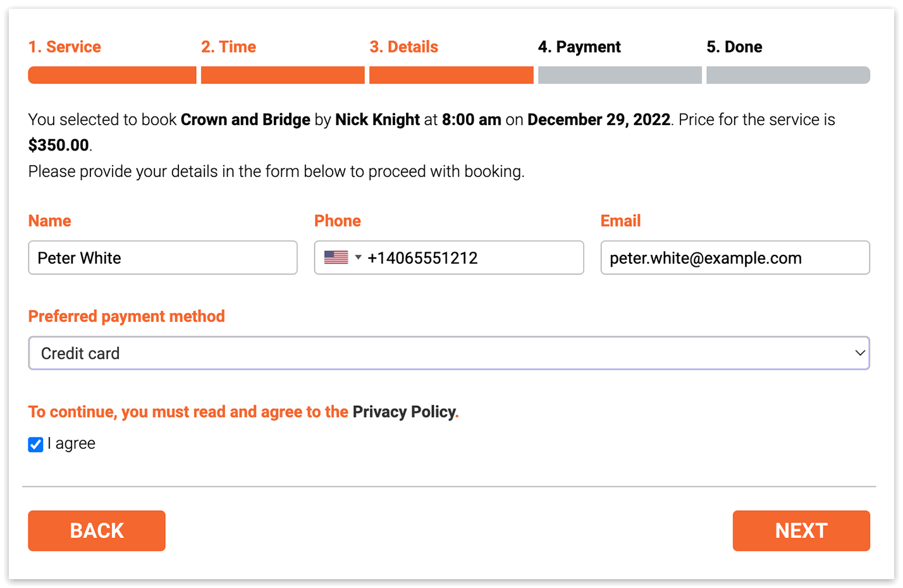This screenshot has height=588, width=903.
Task: Click the US flag icon in Phone field
Action: point(336,257)
